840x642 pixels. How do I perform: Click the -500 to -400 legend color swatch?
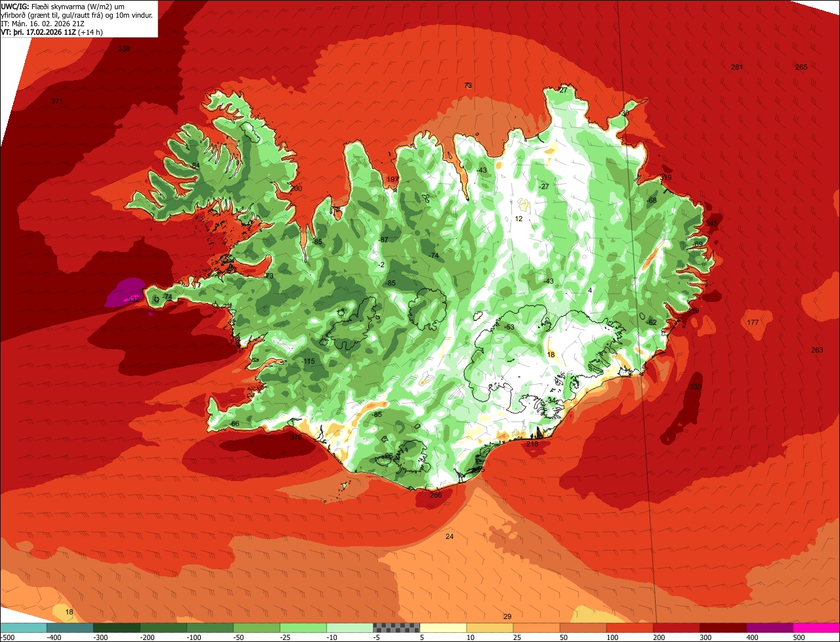23,628
